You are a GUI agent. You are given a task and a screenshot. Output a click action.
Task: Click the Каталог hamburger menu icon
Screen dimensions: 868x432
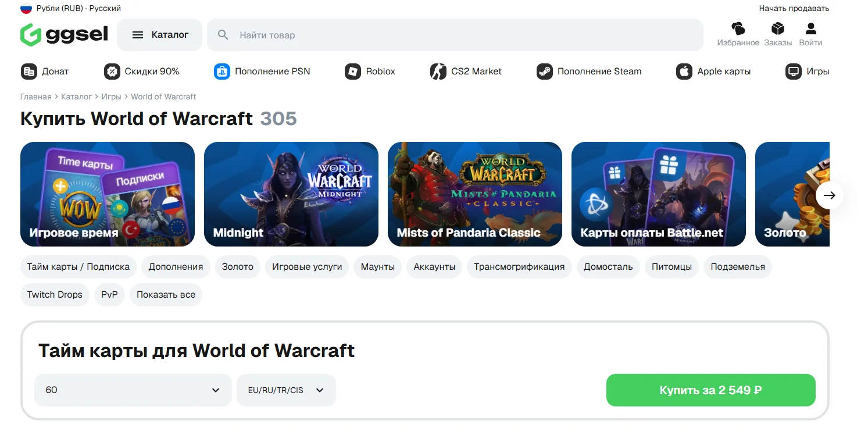pyautogui.click(x=138, y=35)
